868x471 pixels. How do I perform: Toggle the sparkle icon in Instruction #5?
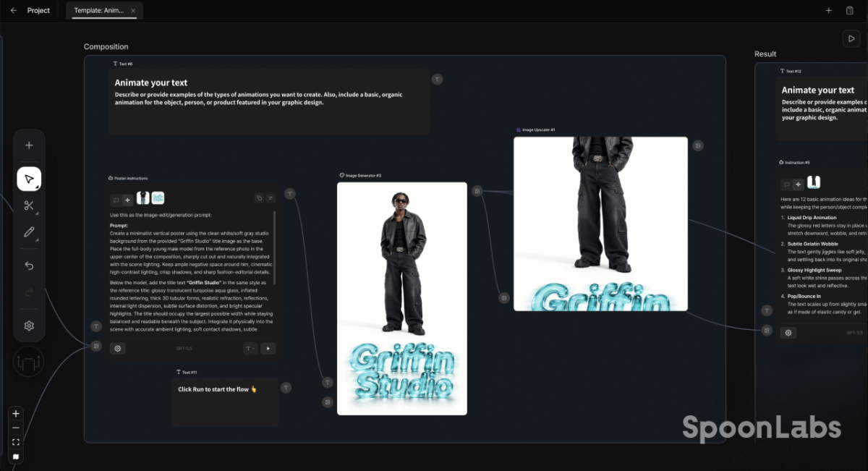click(799, 184)
